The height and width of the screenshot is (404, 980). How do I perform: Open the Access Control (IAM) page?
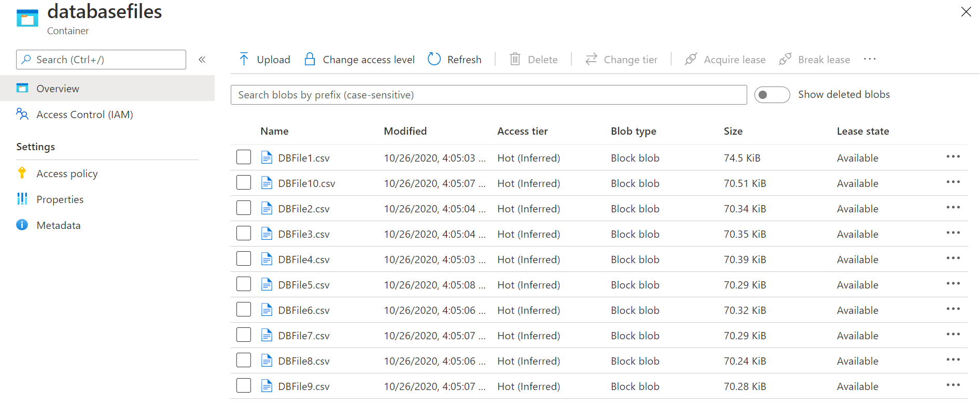coord(85,114)
